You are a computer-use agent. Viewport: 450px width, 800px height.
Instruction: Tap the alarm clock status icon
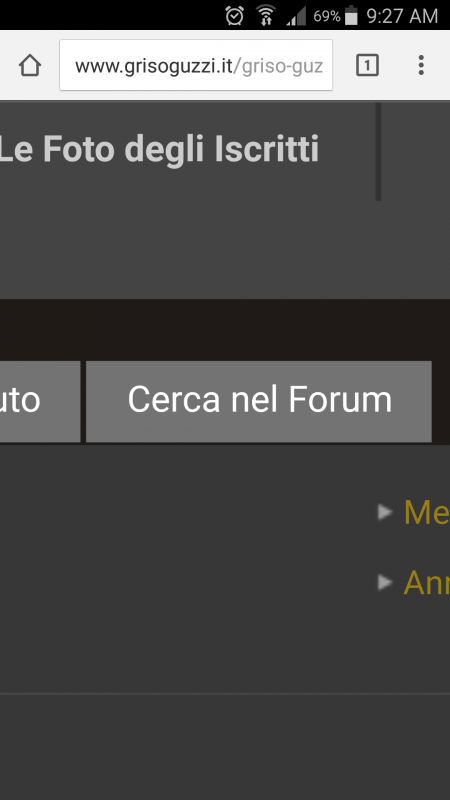click(x=234, y=16)
